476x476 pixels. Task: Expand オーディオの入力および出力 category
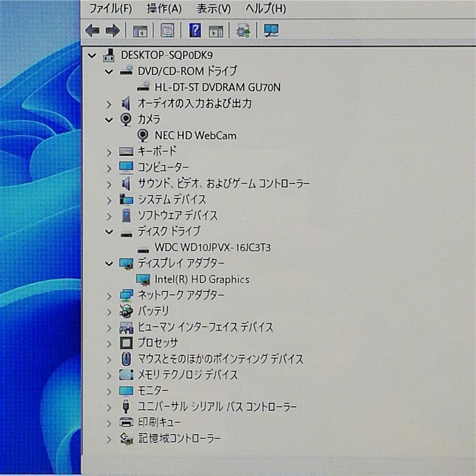coord(109,104)
